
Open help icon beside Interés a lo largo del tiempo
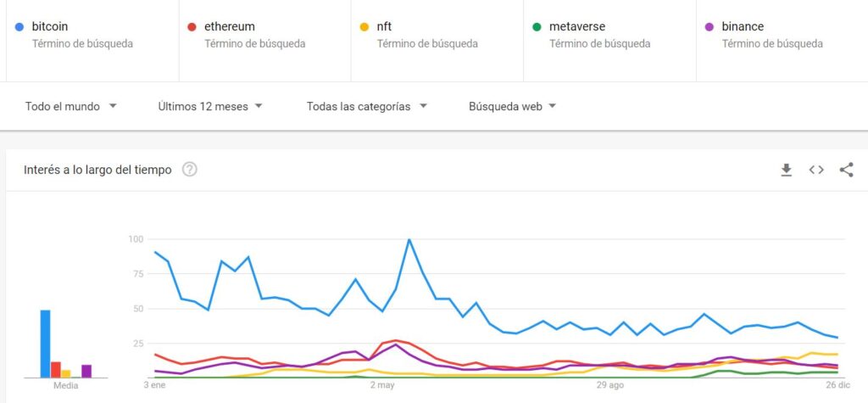tap(190, 170)
